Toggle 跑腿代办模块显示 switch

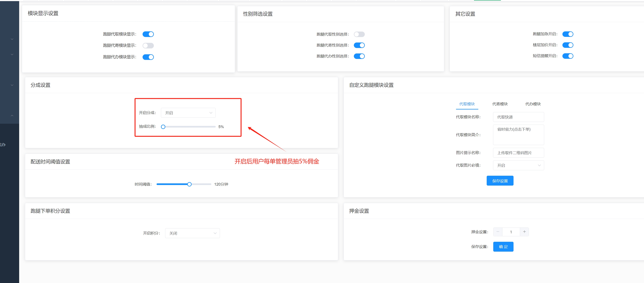click(x=148, y=57)
